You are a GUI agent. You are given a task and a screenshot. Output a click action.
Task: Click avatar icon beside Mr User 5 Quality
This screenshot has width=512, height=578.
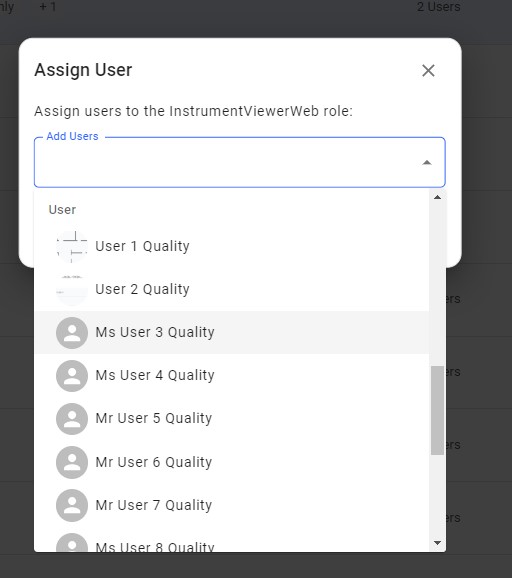(x=72, y=419)
